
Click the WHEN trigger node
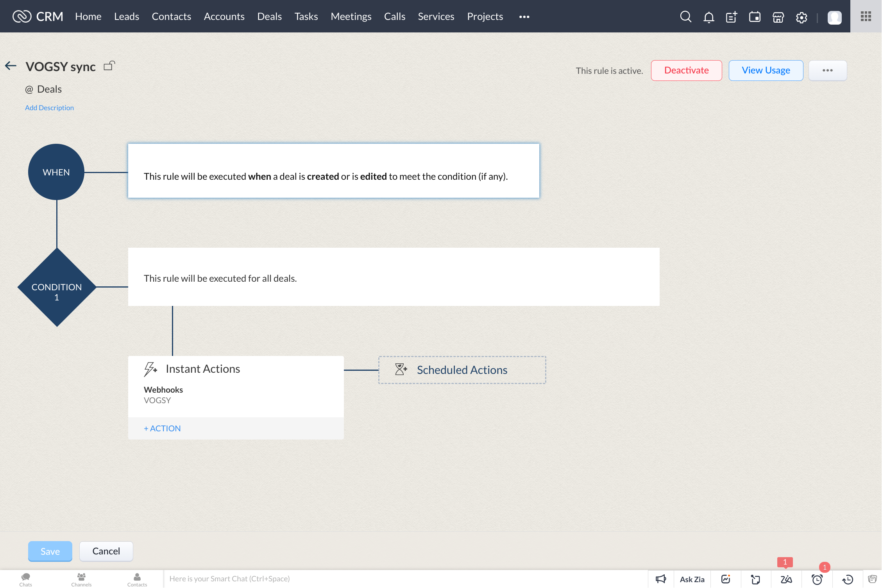click(x=56, y=172)
